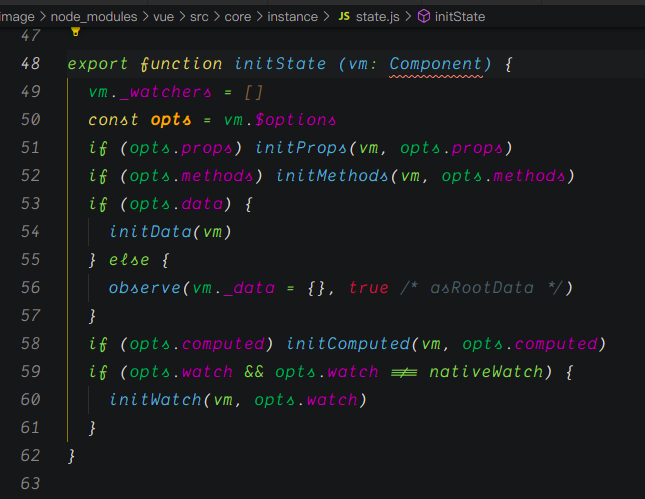This screenshot has width=645, height=499.
Task: Select the instance folder in breadcrumb
Action: point(292,16)
